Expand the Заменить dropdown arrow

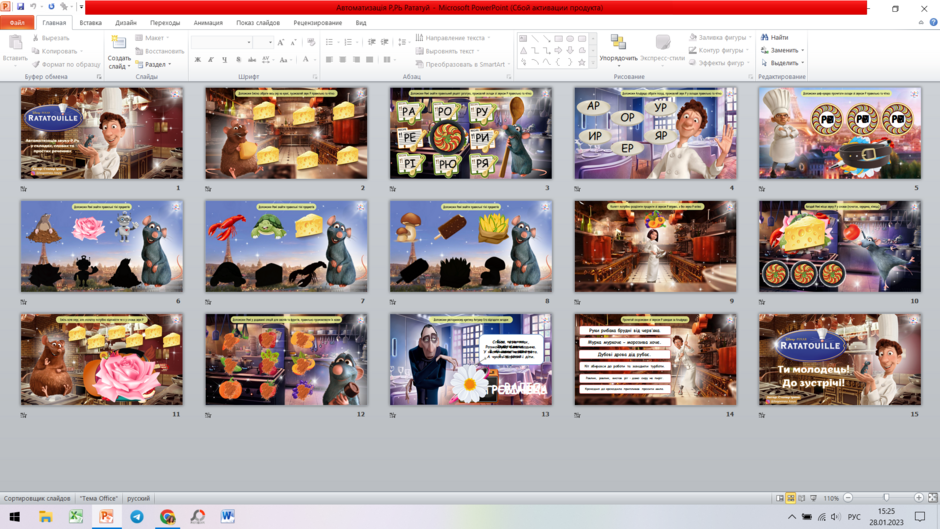point(803,50)
